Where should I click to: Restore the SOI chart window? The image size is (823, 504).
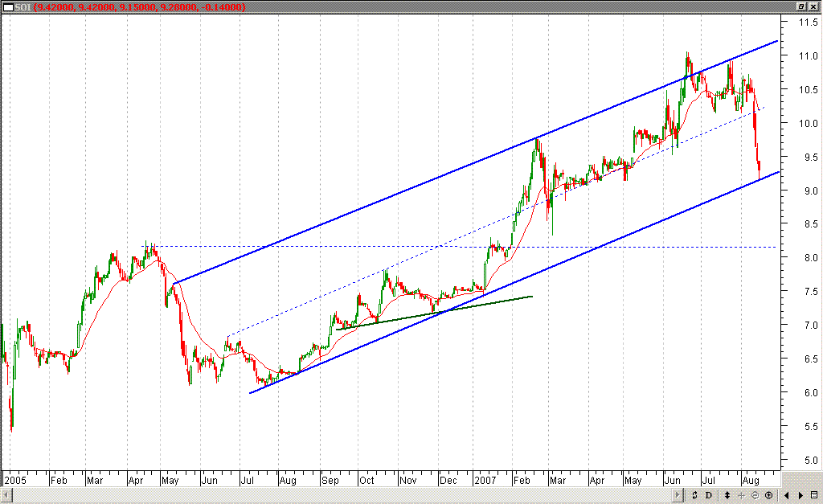801,6
